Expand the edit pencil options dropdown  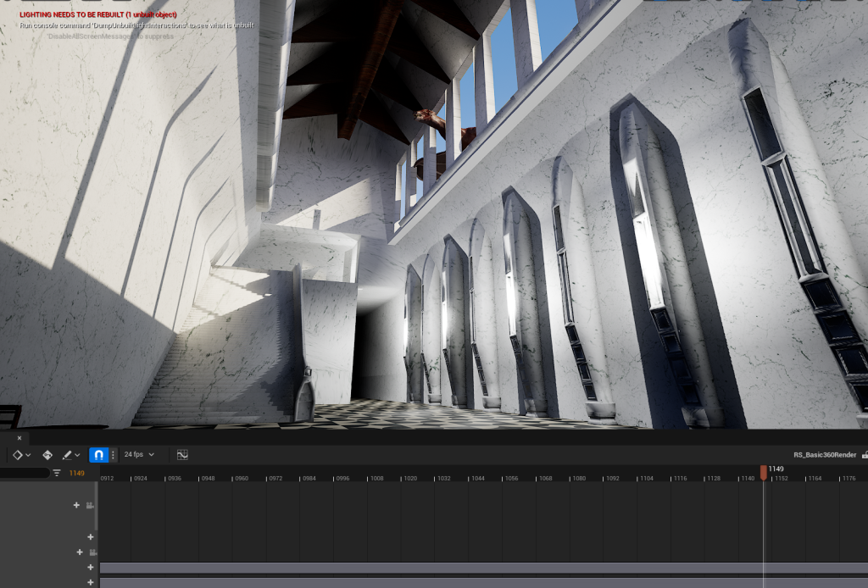coord(72,455)
